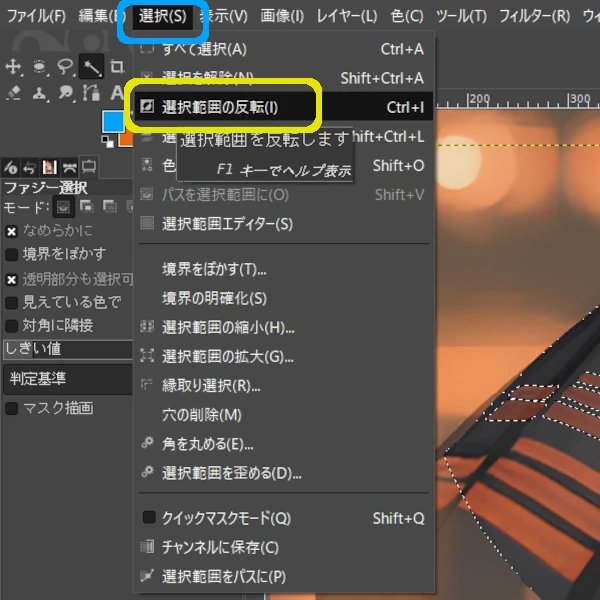Open the 画像(I) menu

coord(282,16)
